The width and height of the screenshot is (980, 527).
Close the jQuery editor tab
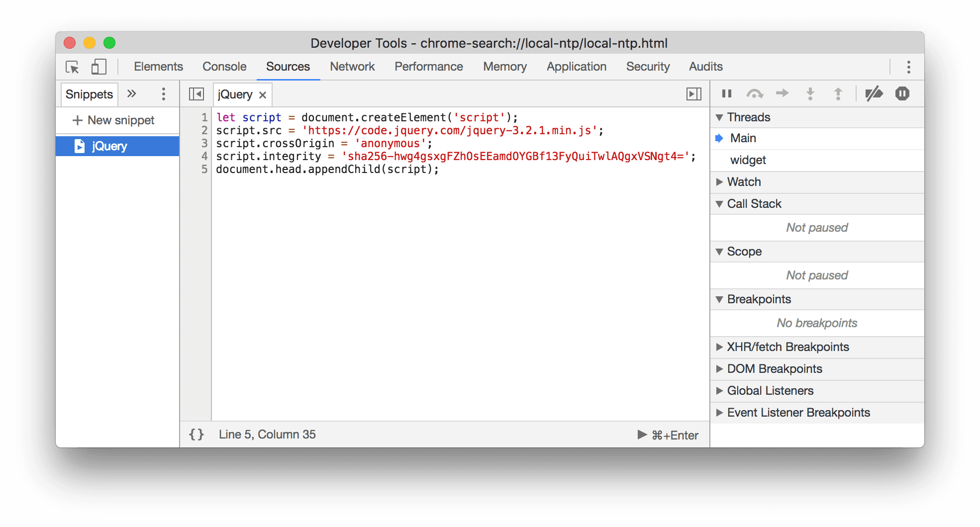(x=263, y=94)
